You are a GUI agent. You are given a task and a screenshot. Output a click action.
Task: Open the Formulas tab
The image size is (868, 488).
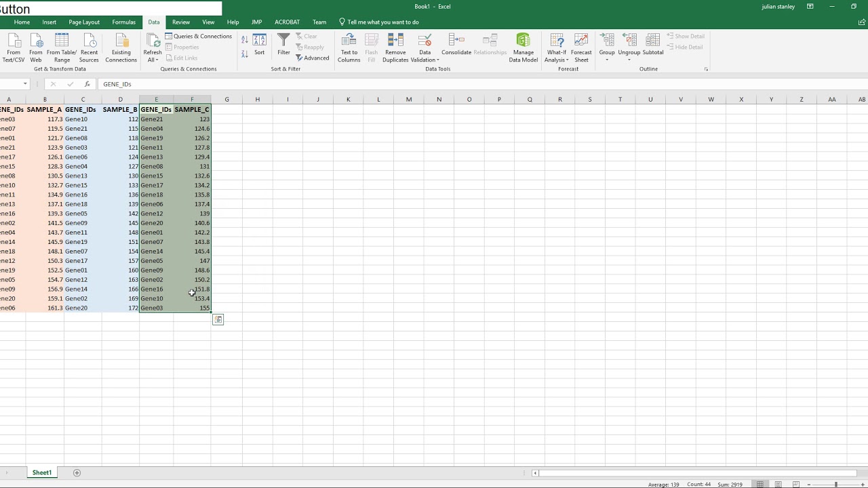[x=124, y=22]
